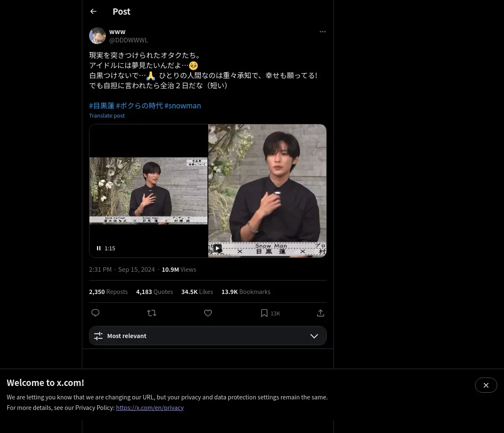Play the right video with play button

(x=217, y=248)
